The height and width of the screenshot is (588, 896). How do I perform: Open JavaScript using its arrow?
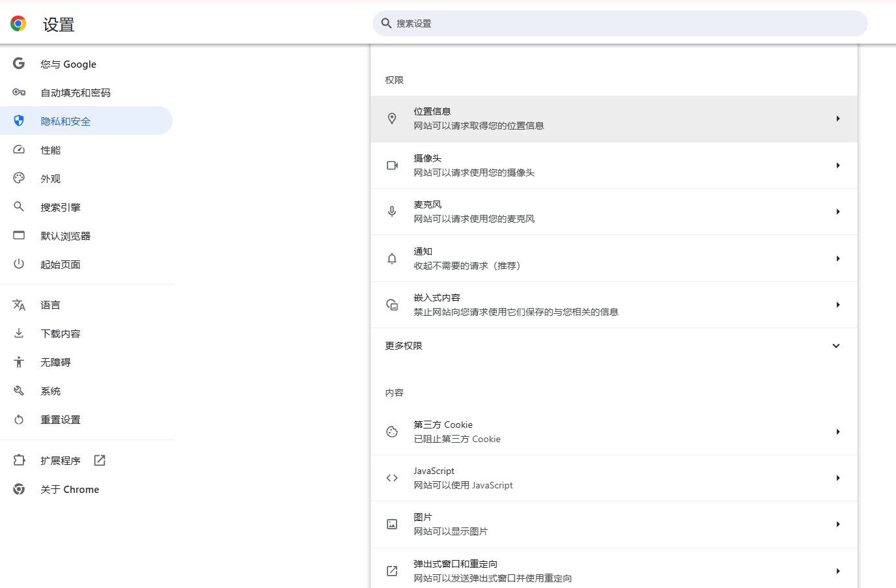click(x=838, y=478)
